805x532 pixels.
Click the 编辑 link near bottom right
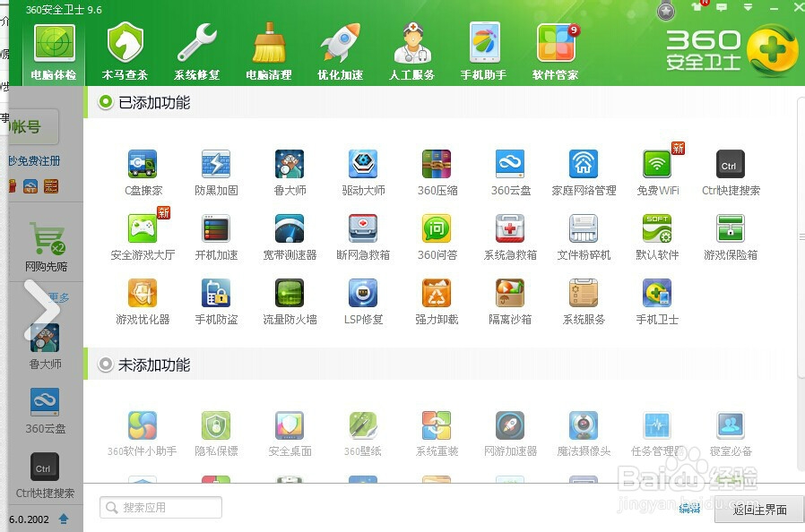pyautogui.click(x=689, y=508)
